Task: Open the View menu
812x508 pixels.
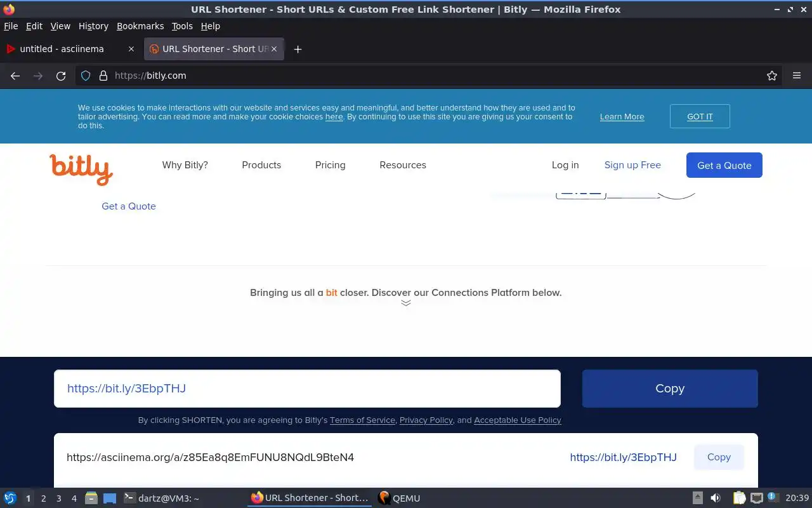Action: pos(60,26)
